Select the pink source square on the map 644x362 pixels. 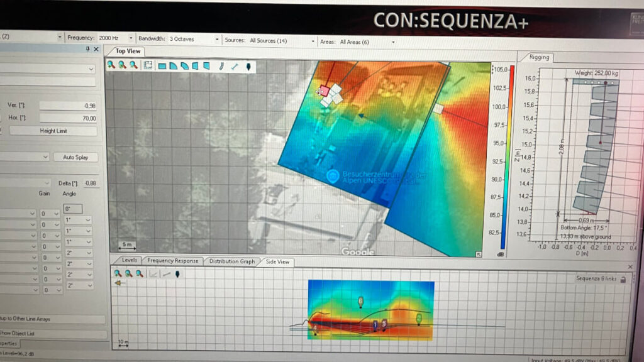(x=324, y=90)
